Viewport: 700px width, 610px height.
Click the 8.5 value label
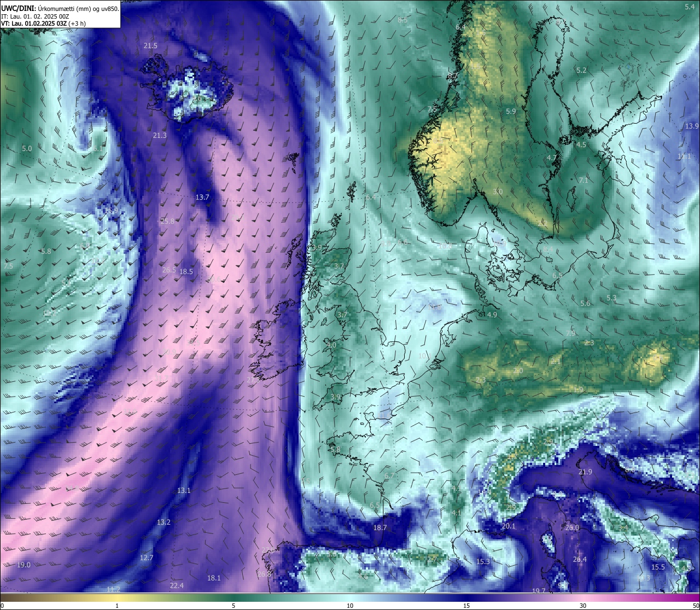click(402, 20)
